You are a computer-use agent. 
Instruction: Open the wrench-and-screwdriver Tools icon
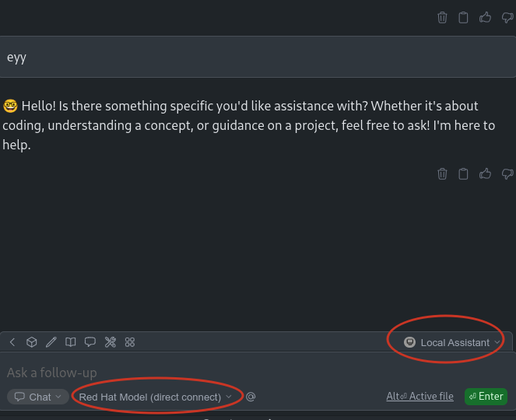[111, 342]
